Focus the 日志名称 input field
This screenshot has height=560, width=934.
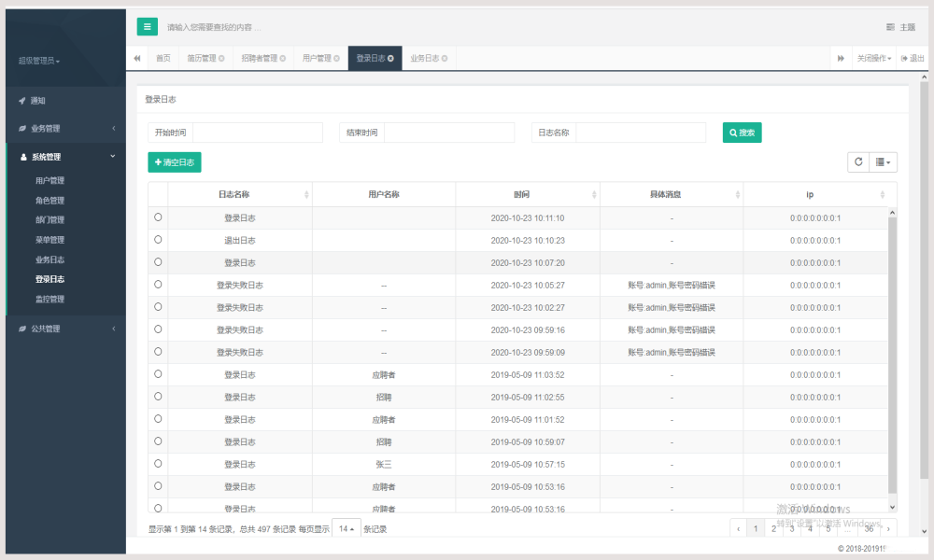641,133
